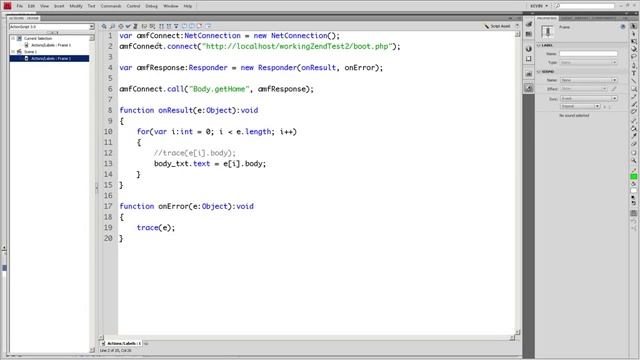Click the green fill color swatch
Screen dimensions: 640x360
633,176
